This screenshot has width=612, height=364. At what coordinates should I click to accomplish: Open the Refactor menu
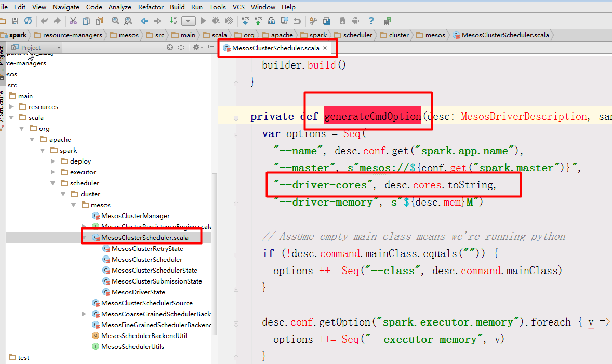(x=151, y=7)
